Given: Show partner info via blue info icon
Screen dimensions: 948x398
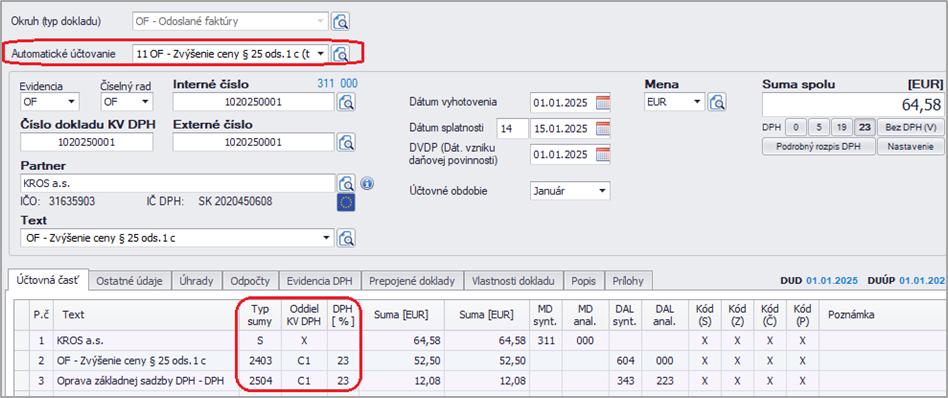Looking at the screenshot, I should [367, 183].
